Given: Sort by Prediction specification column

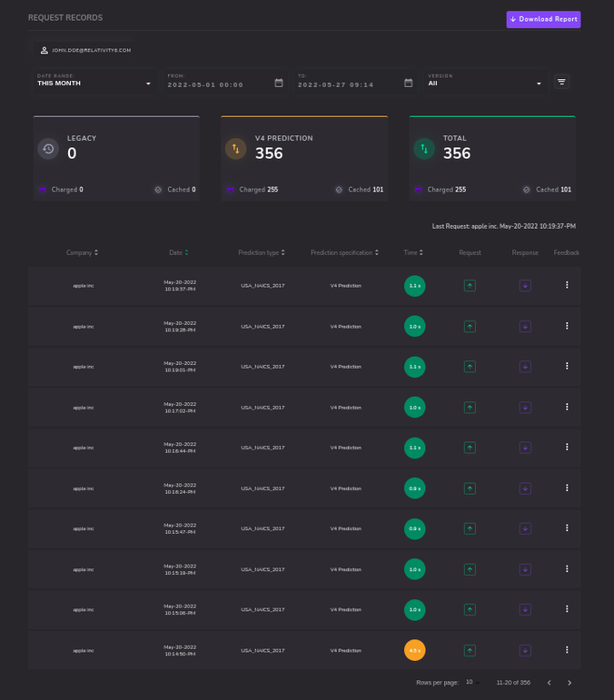Looking at the screenshot, I should (x=344, y=252).
